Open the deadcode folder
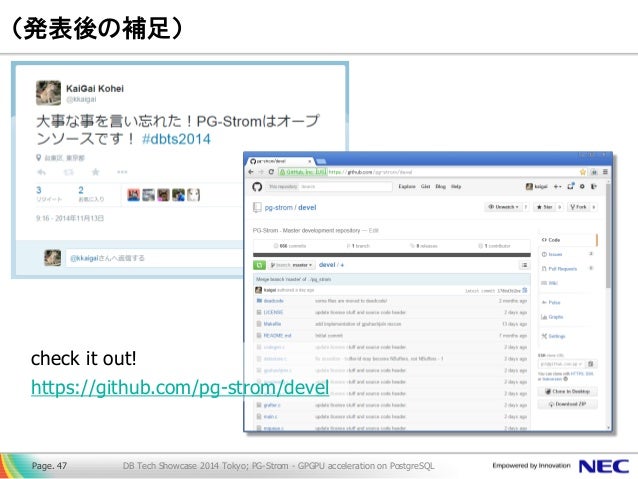 273,301
